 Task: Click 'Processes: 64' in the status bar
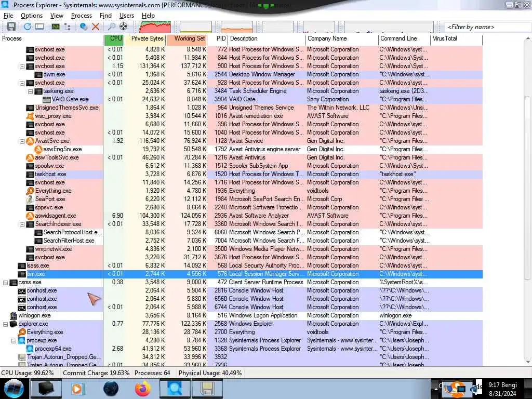coord(152,373)
